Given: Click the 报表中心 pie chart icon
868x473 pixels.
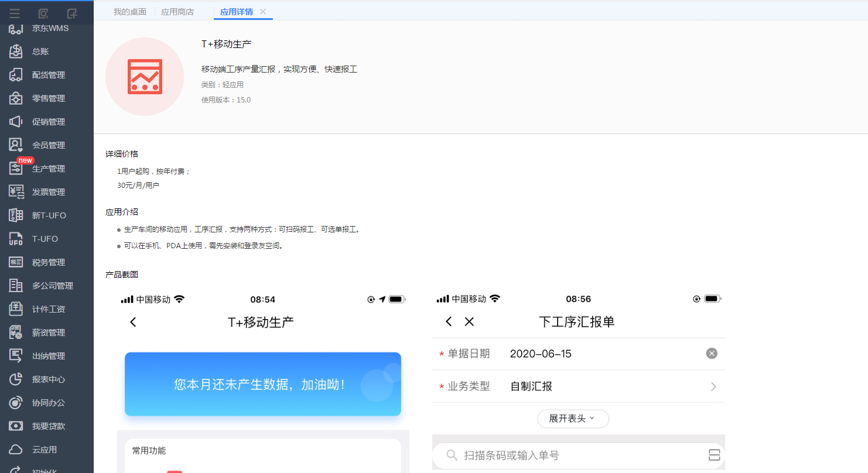Looking at the screenshot, I should [16, 379].
